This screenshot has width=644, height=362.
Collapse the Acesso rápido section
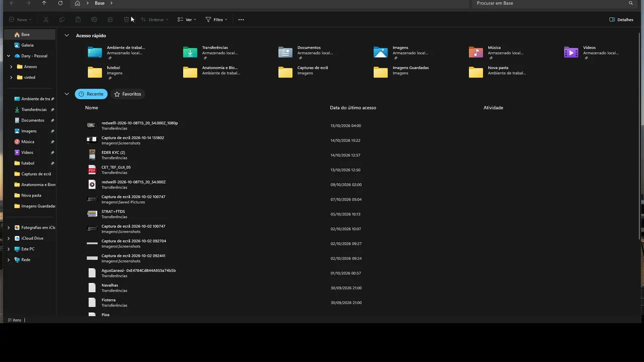(x=66, y=36)
